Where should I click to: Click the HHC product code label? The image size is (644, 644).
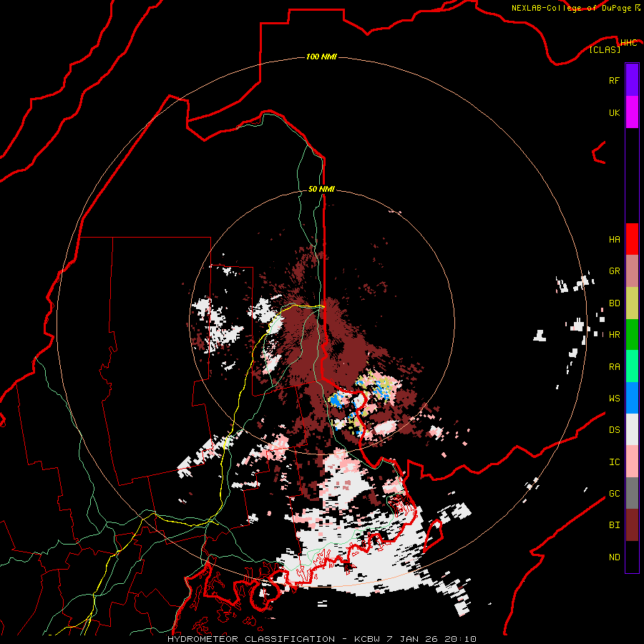(x=628, y=43)
